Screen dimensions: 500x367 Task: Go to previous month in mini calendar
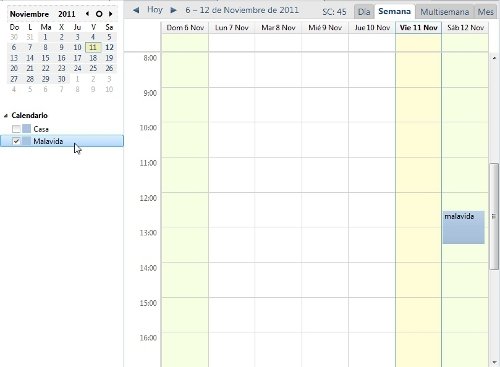[x=87, y=14]
